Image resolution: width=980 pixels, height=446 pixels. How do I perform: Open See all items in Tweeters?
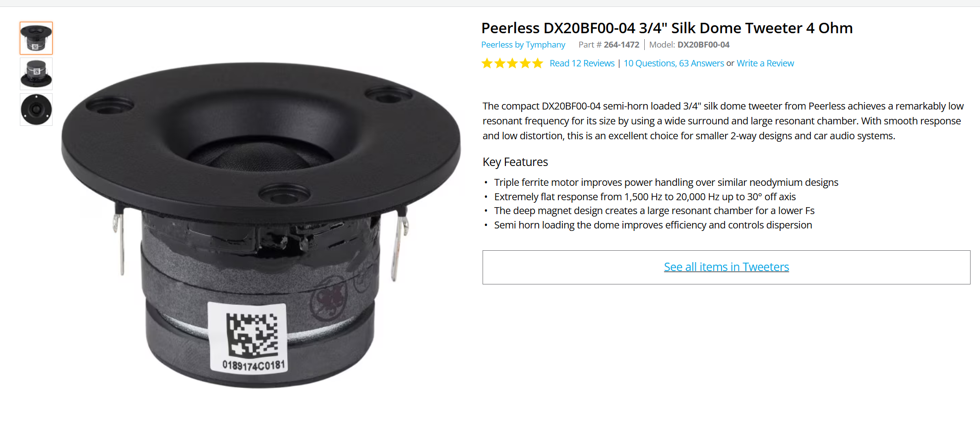(726, 267)
